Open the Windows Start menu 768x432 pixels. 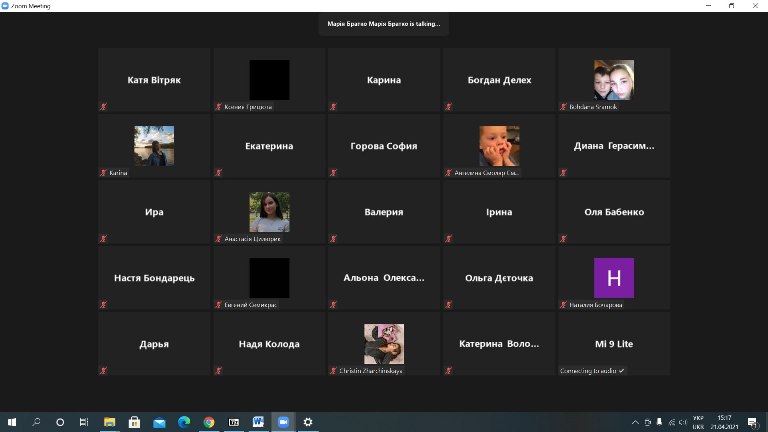(12, 422)
